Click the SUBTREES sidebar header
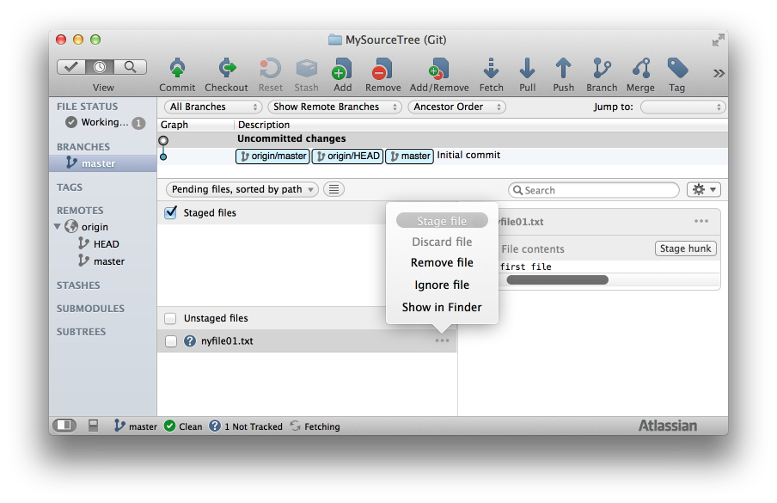Image resolution: width=777 pixels, height=503 pixels. 81,332
